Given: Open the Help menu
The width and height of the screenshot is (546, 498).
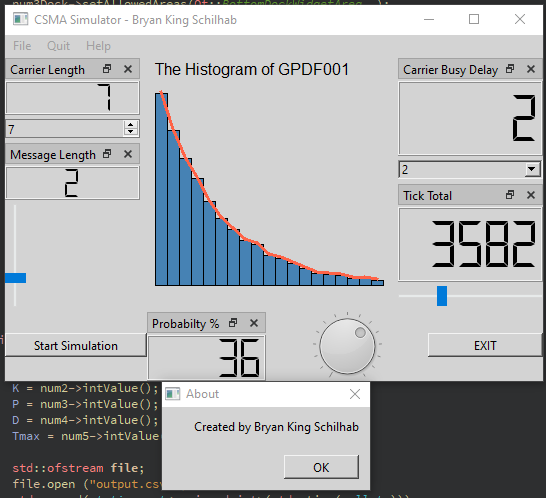Looking at the screenshot, I should pyautogui.click(x=98, y=46).
